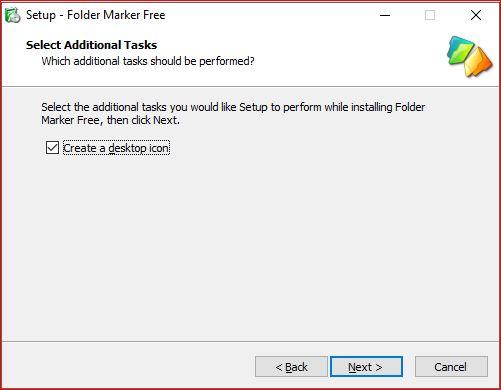
Task: Click the orange folder in the logo
Action: click(x=479, y=62)
